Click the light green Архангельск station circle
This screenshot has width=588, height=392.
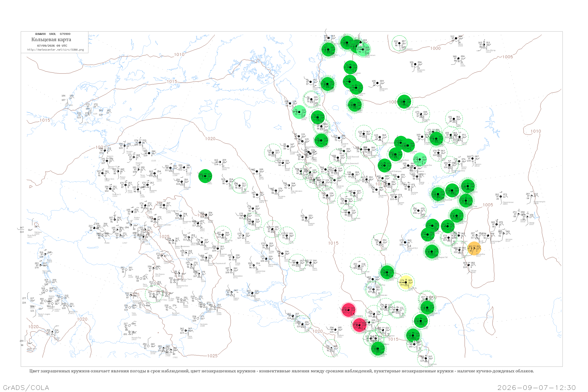pyautogui.click(x=363, y=50)
